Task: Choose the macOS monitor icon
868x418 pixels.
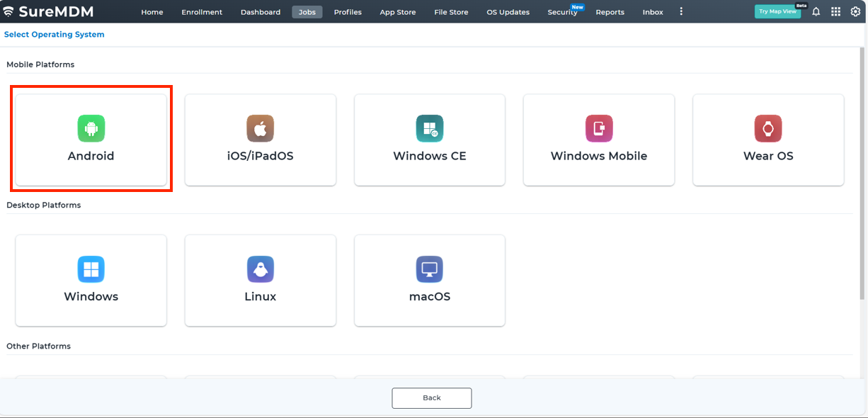Action: point(429,269)
